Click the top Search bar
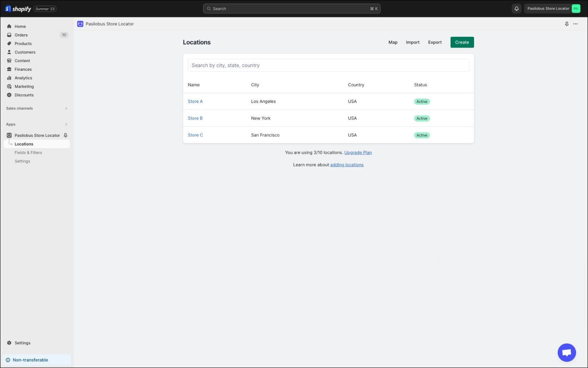This screenshot has width=588, height=368. pos(292,9)
